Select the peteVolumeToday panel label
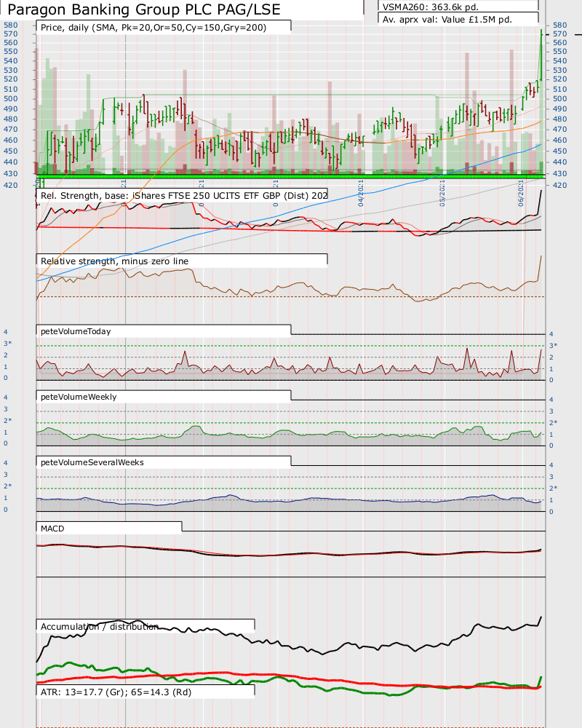The height and width of the screenshot is (728, 582). coord(76,331)
